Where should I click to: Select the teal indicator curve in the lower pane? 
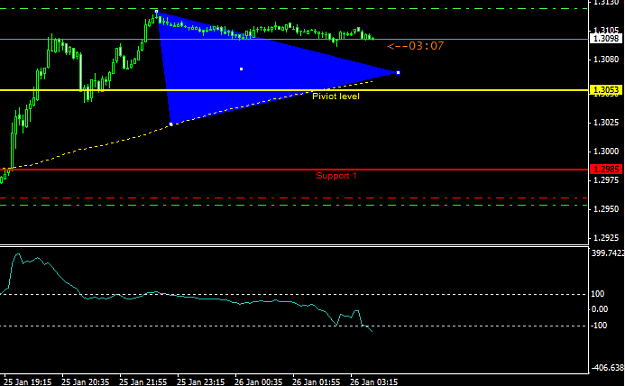click(185, 297)
